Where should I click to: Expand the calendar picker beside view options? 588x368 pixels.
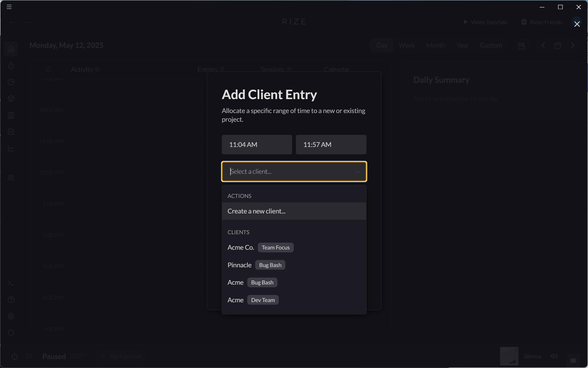521,45
